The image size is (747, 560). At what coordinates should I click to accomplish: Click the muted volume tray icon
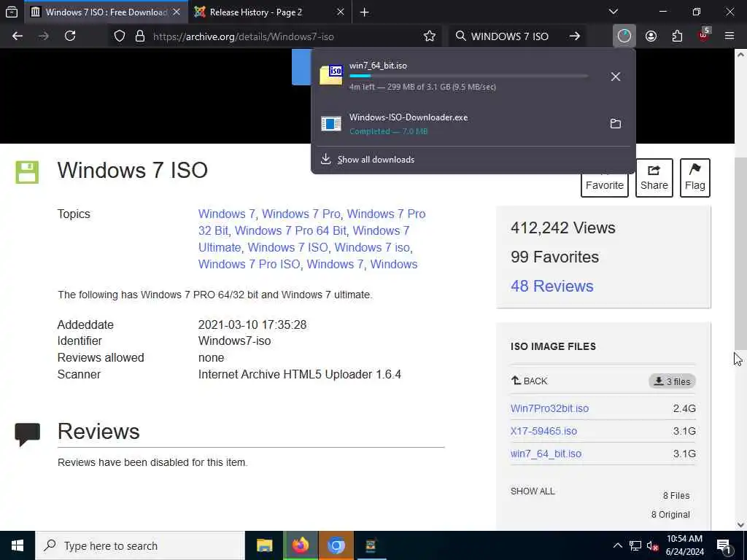[652, 545]
